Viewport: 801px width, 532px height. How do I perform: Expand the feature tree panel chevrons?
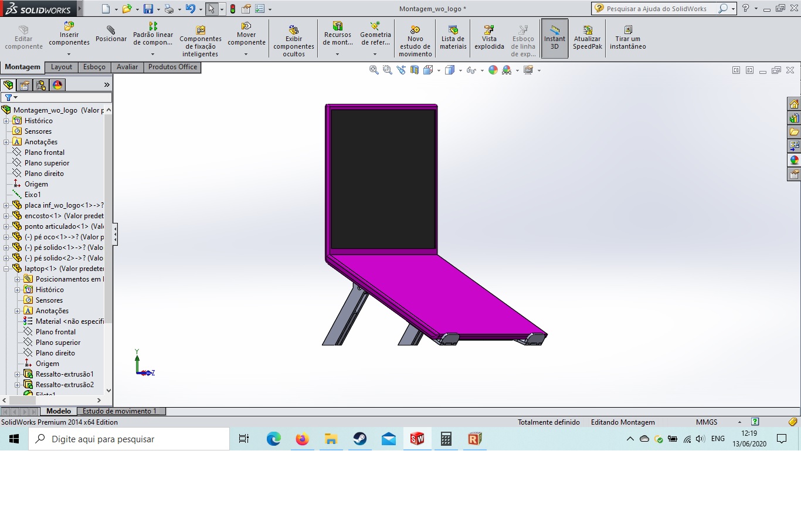pos(107,85)
